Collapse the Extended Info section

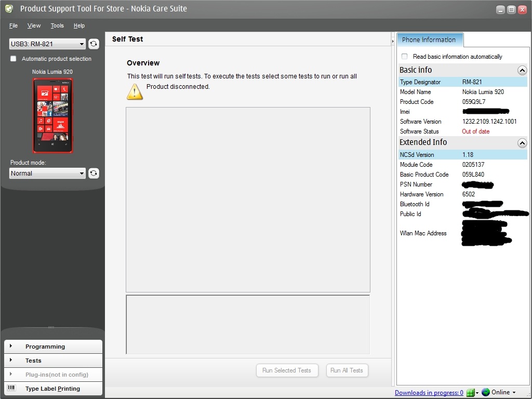522,143
